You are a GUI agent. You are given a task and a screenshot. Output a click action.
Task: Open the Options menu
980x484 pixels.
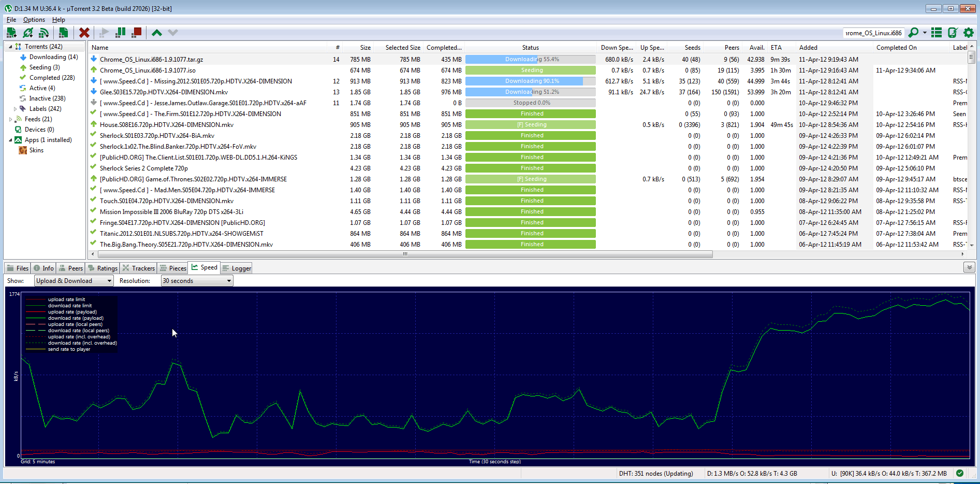point(34,20)
